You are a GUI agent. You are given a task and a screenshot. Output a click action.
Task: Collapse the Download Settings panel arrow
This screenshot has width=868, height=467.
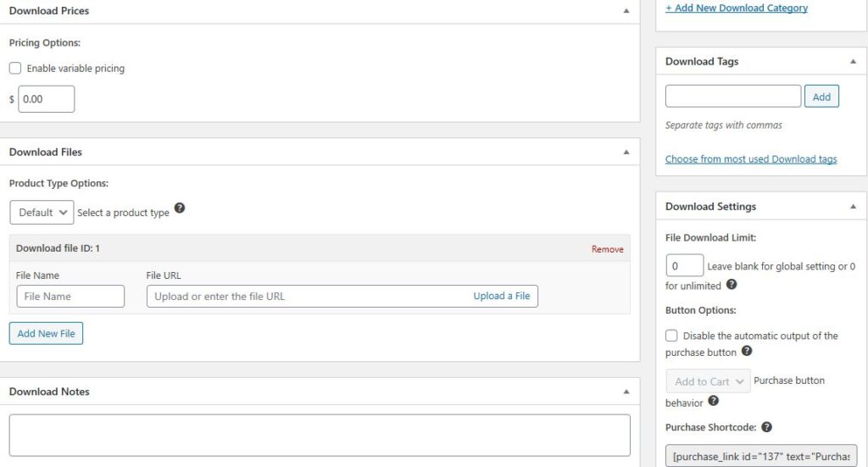coord(853,207)
